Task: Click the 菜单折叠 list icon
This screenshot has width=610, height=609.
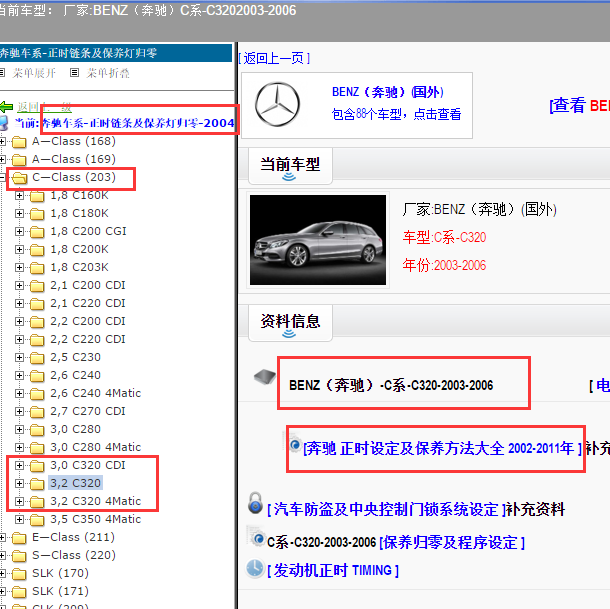Action: [x=74, y=72]
